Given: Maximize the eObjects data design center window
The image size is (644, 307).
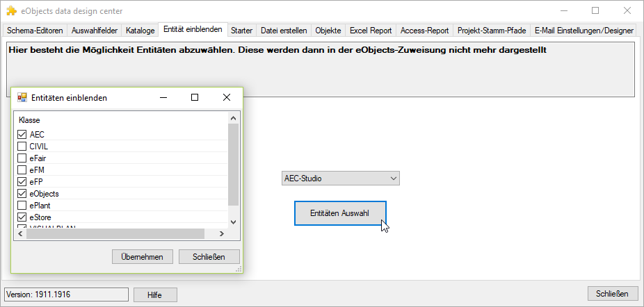Looking at the screenshot, I should (595, 11).
